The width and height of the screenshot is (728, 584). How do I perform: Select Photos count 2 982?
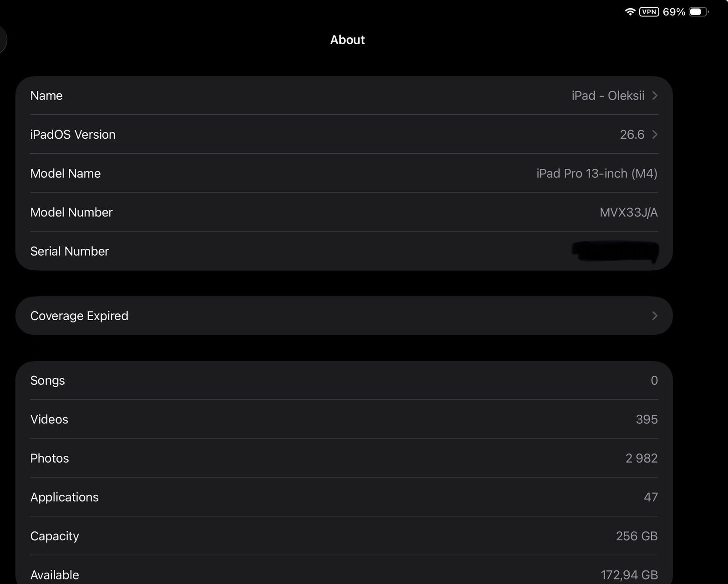(x=642, y=458)
